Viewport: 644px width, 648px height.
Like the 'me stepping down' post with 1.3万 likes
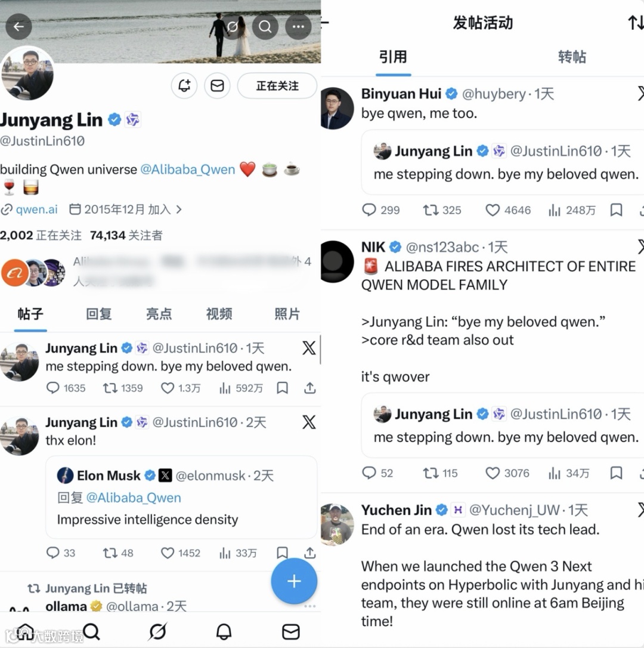168,388
